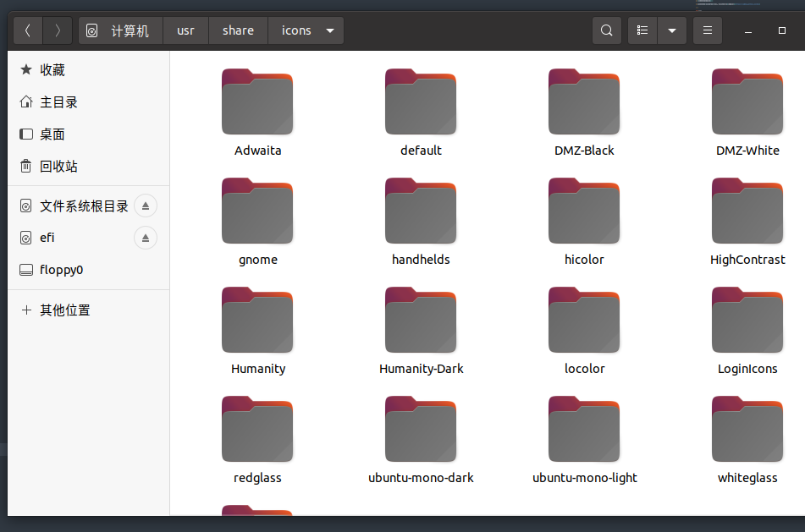Open 收藏 starred items in sidebar
The image size is (805, 532).
tap(88, 69)
